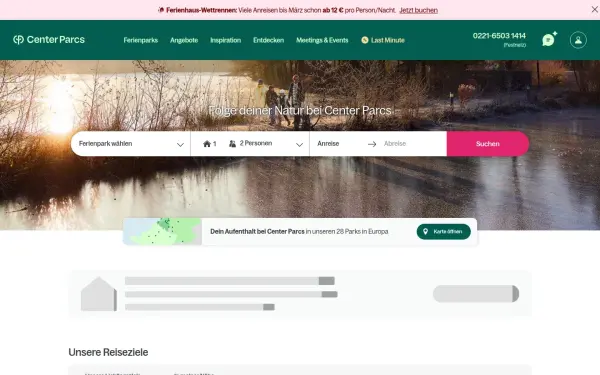Viewport: 600px width, 375px height.
Task: Click the 'Ferienhaus-Wettrennen' banner text
Action: tap(201, 10)
